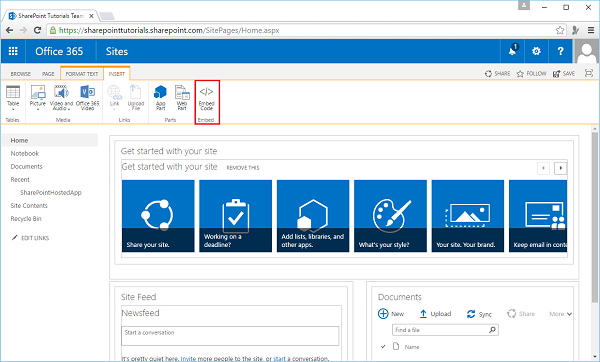Open the Office 365 Video insert option
This screenshot has width=600, height=362.
click(x=88, y=98)
